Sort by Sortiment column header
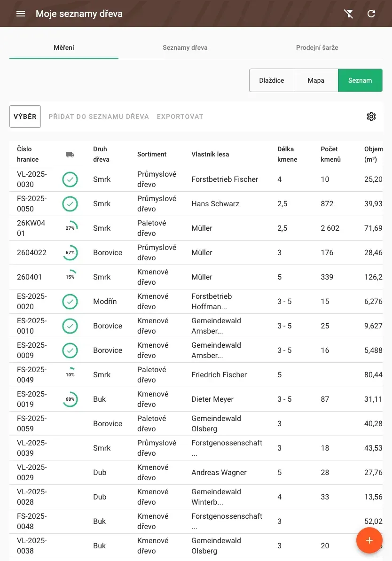 click(152, 154)
